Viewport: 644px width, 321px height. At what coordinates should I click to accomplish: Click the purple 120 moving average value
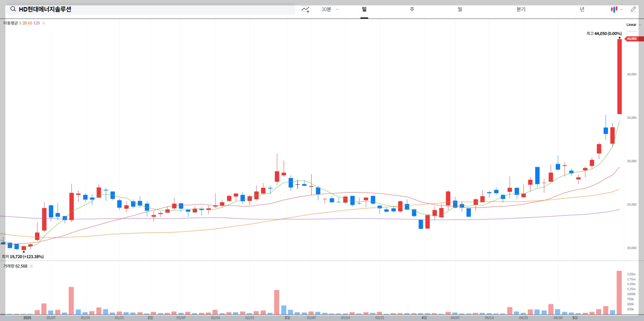tap(37, 23)
